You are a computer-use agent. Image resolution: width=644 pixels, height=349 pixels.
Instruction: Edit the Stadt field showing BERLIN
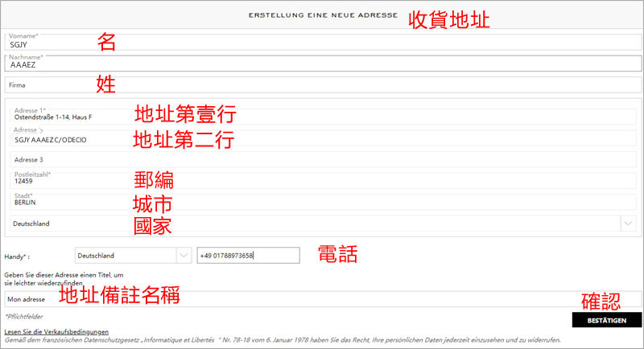[323, 202]
